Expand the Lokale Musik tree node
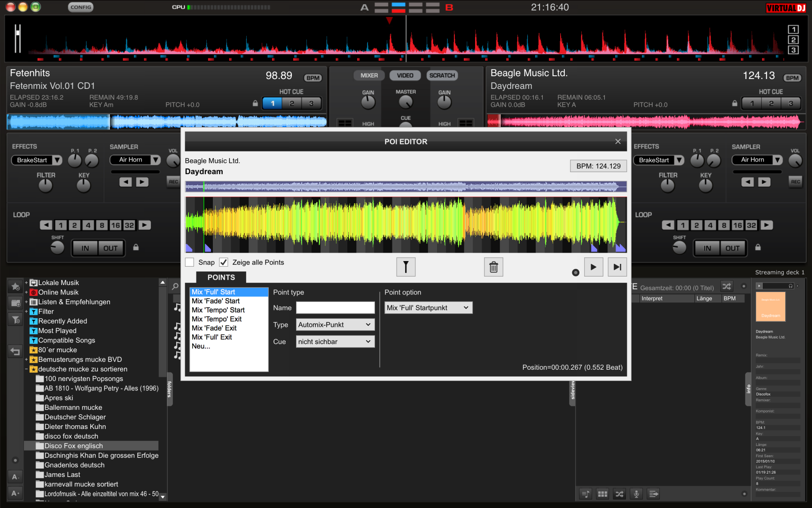The height and width of the screenshot is (508, 812). coord(26,283)
